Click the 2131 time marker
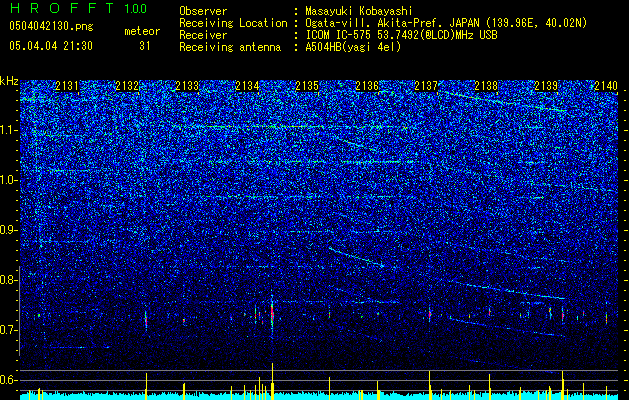 (x=67, y=86)
